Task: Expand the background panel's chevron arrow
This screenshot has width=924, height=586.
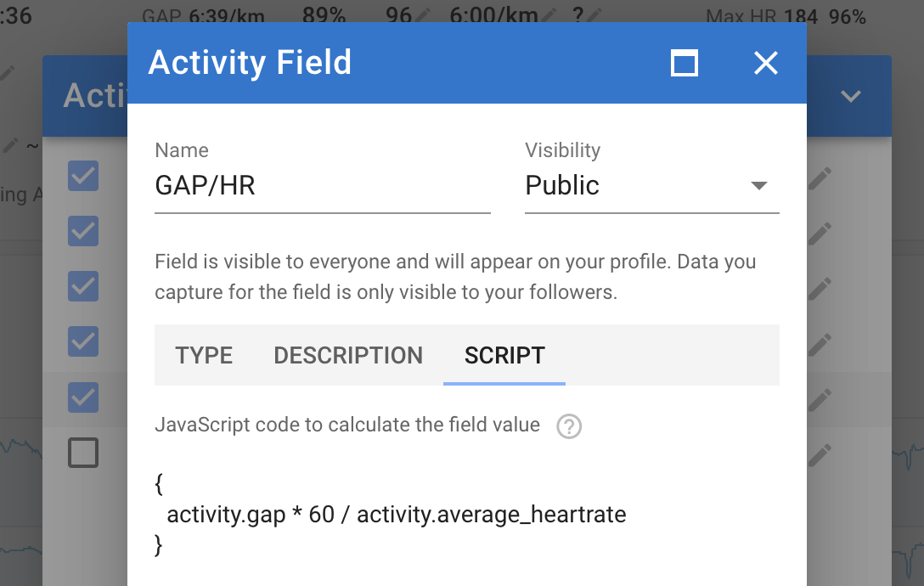Action: pos(850,95)
